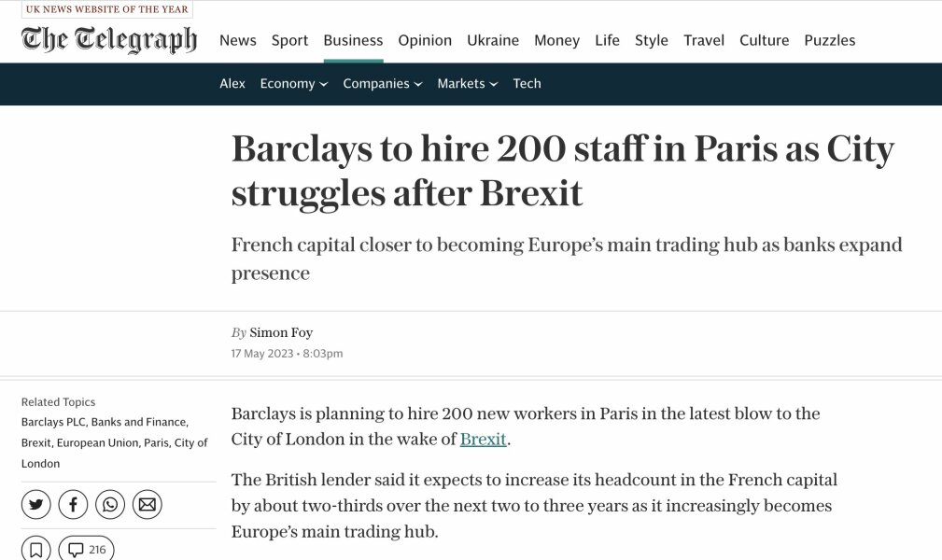Share the article on Facebook
942x560 pixels.
tap(73, 503)
